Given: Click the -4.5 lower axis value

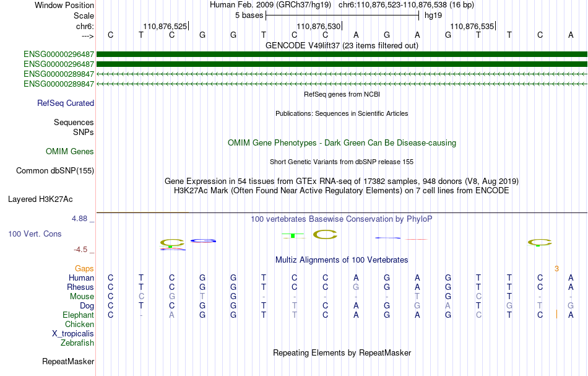Looking at the screenshot, I should (80, 250).
